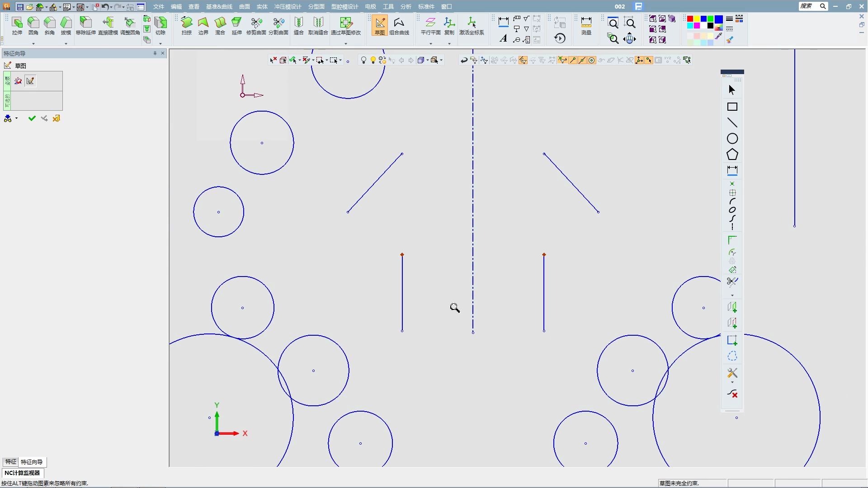868x488 pixels.
Task: Toggle the 草图 sketch mode button
Action: pos(380,25)
